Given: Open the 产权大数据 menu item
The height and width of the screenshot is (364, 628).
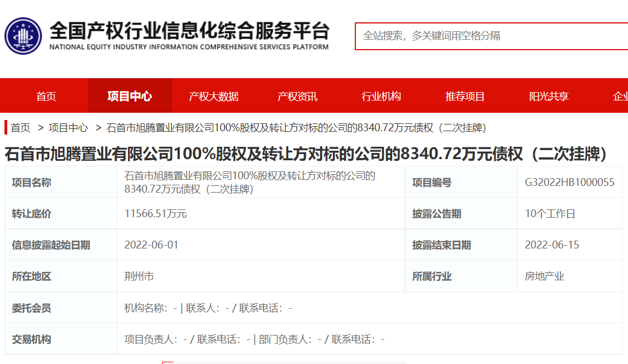Looking at the screenshot, I should (213, 97).
